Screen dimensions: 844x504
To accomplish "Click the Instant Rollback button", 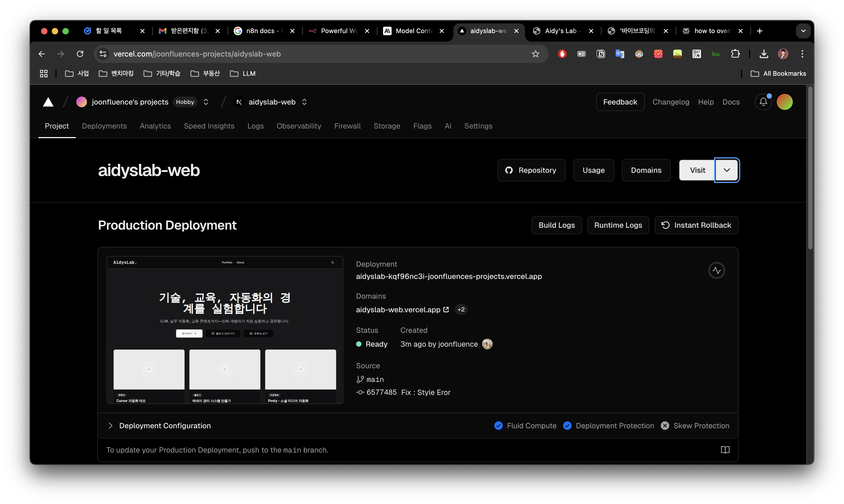I will tap(696, 225).
